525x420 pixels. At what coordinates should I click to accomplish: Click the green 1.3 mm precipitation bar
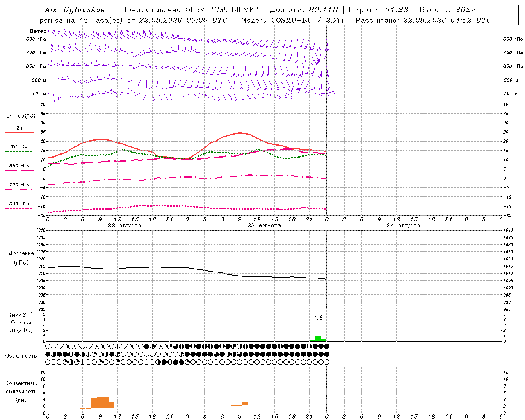tap(318, 338)
